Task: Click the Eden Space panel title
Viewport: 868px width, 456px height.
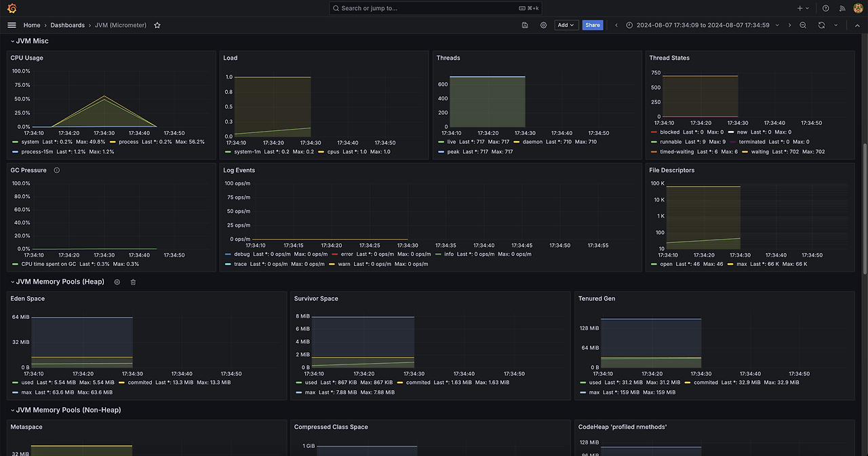Action: coord(26,299)
